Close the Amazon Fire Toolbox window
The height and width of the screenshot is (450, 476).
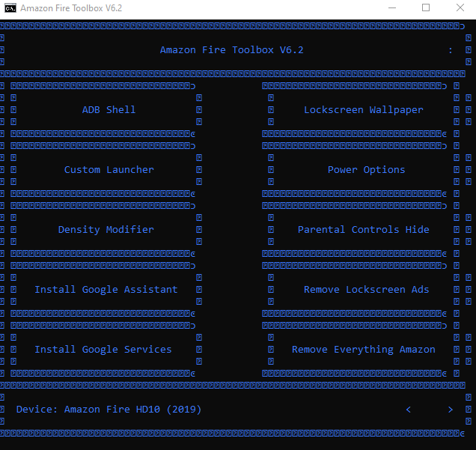(x=460, y=8)
